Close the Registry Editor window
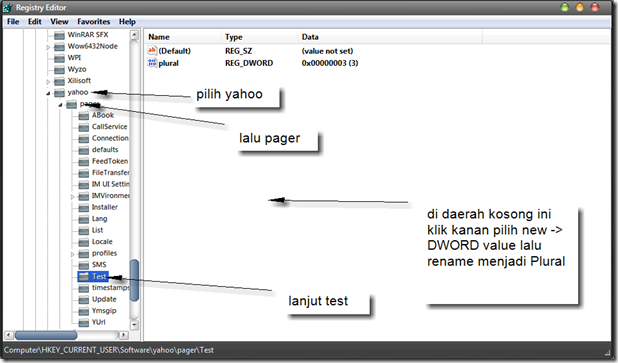The width and height of the screenshot is (618, 363). tap(595, 7)
